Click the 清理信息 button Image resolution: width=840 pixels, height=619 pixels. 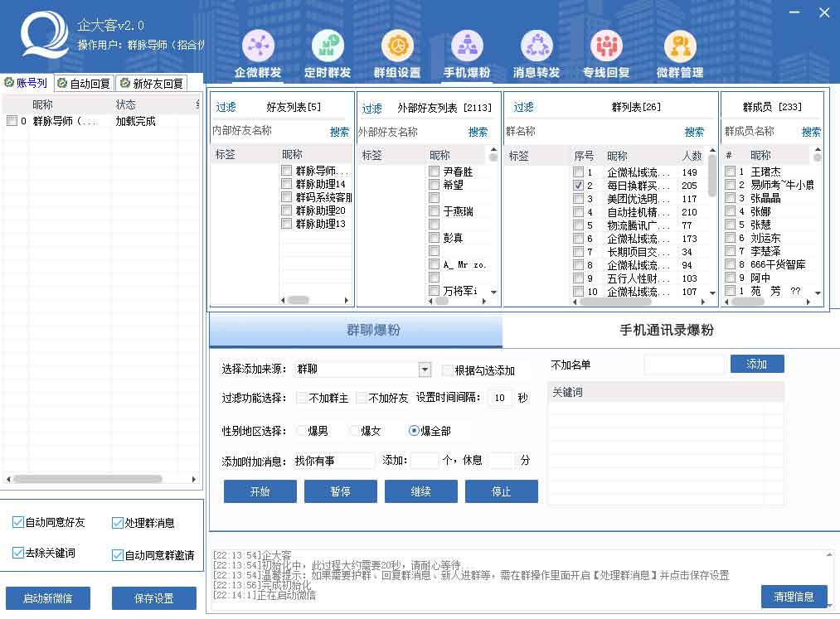[x=794, y=596]
